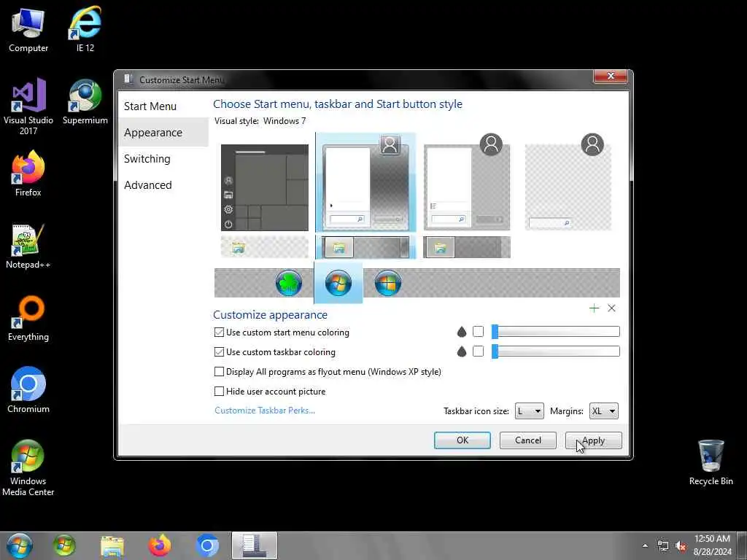Choose the green clover Start button style
Viewport: 747px width, 560px height.
pos(289,283)
